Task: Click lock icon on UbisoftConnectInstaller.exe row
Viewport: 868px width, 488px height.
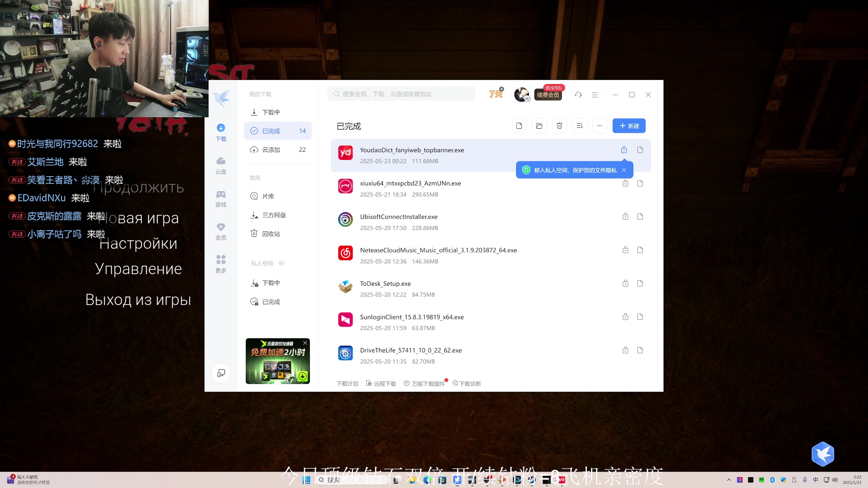Action: pos(625,217)
